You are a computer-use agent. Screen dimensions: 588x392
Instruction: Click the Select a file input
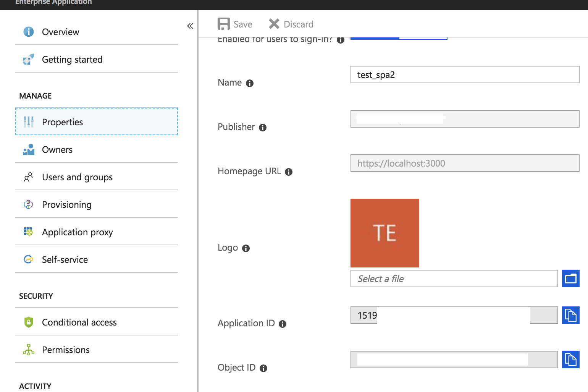(454, 279)
